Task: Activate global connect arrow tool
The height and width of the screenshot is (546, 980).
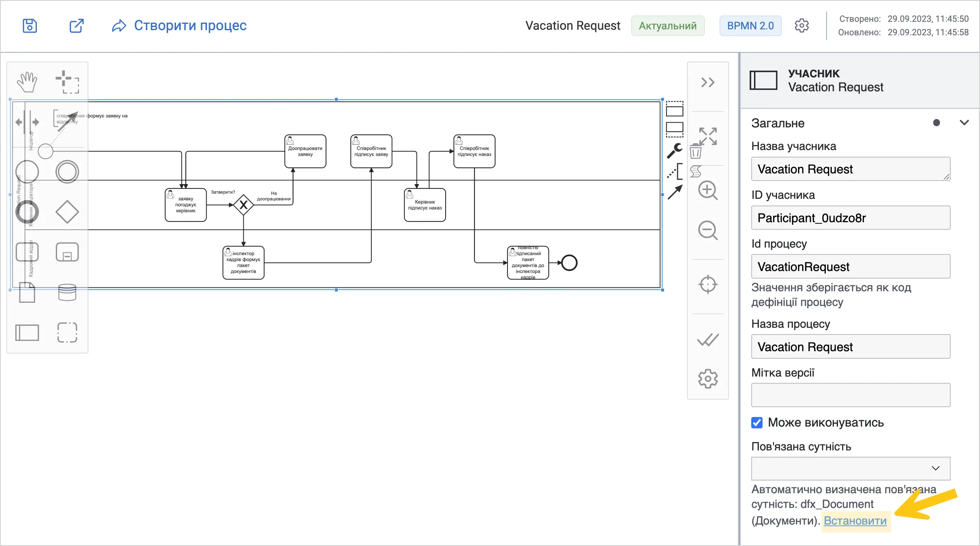Action: [x=67, y=122]
